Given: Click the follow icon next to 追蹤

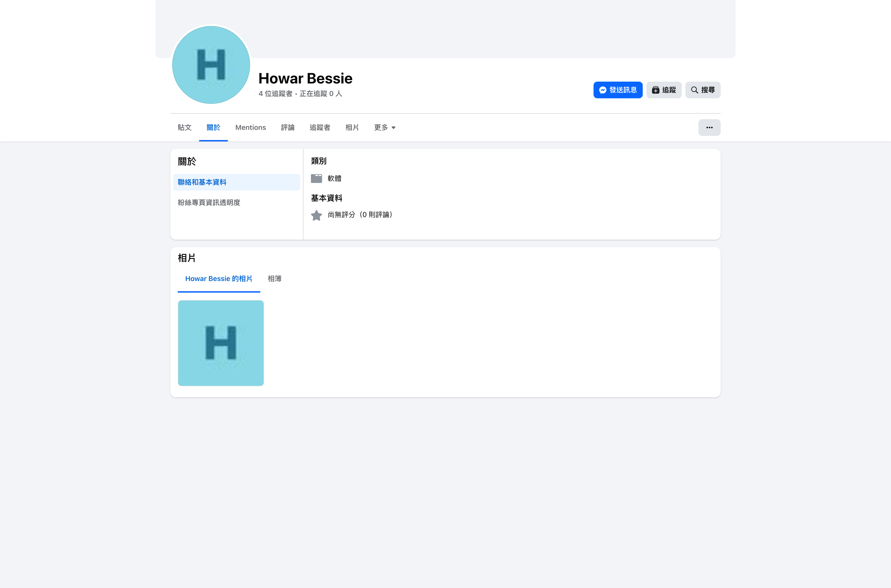Looking at the screenshot, I should click(x=655, y=90).
